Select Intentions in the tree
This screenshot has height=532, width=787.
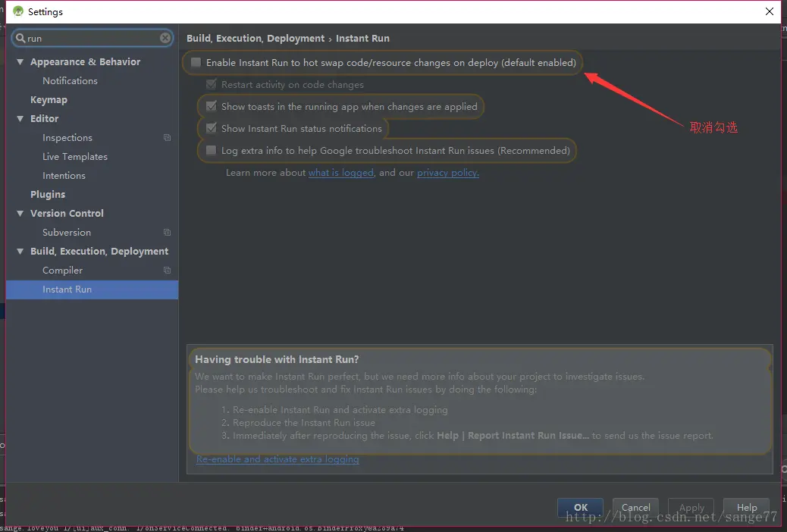pyautogui.click(x=64, y=176)
